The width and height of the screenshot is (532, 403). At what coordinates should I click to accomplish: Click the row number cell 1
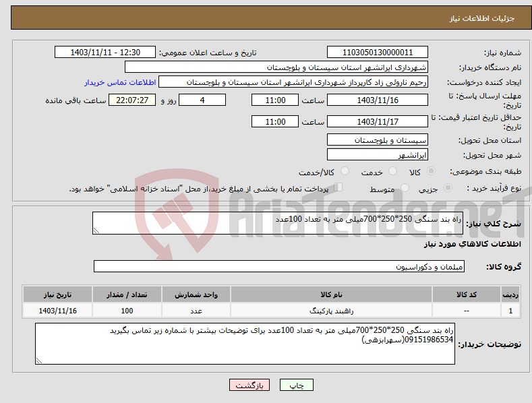510,311
